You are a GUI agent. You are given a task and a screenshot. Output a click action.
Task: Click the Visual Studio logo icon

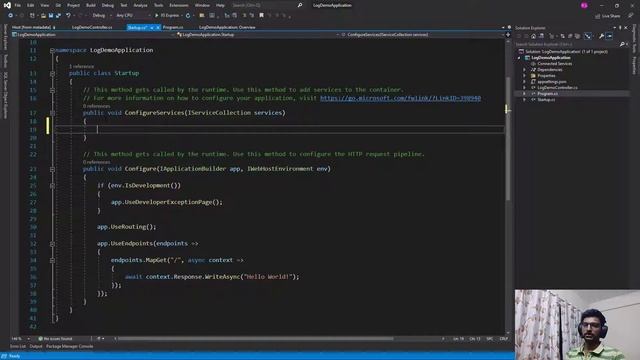7,5
